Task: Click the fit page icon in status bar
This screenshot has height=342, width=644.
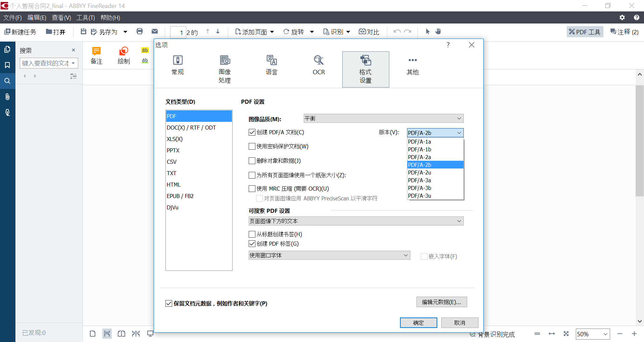Action: coord(566,334)
